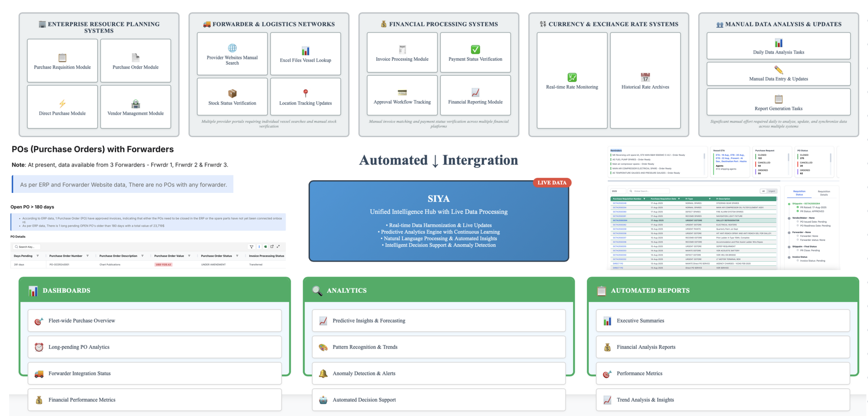Click the Purchase Requisition Module clipboard icon
Screen dimensions: 868x416
pyautogui.click(x=62, y=58)
